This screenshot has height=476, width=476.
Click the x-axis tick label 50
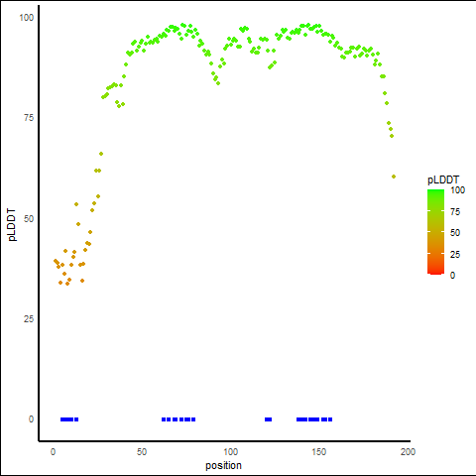[x=142, y=452]
